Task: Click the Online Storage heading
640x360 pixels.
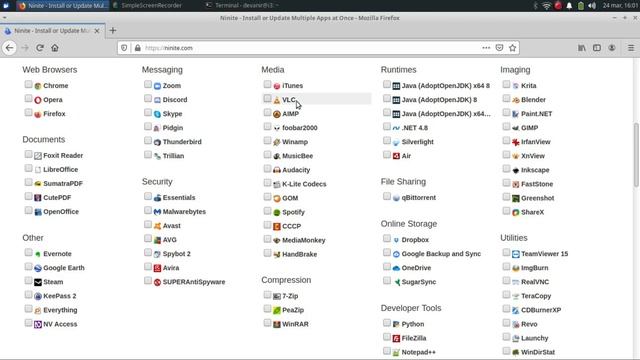Action: [x=409, y=224]
